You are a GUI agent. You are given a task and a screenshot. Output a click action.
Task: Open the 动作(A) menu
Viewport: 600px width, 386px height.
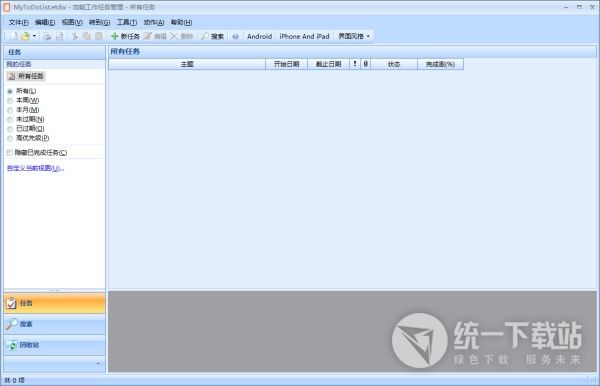pos(154,23)
